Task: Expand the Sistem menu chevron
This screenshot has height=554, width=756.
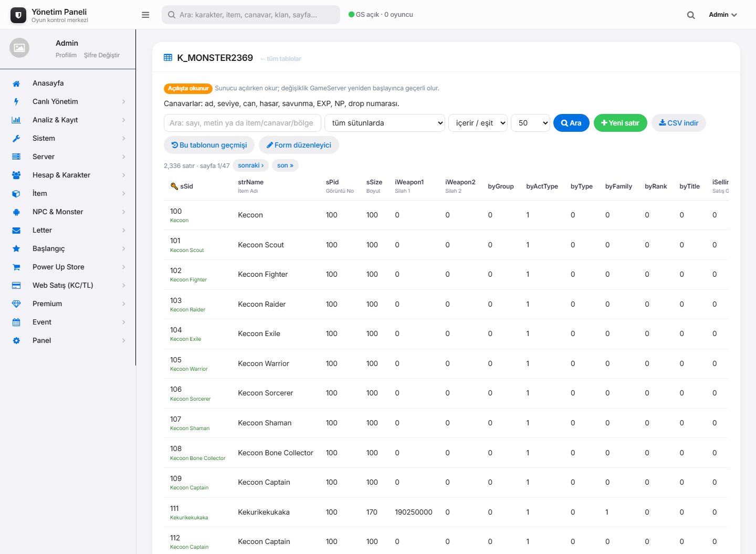Action: tap(124, 139)
